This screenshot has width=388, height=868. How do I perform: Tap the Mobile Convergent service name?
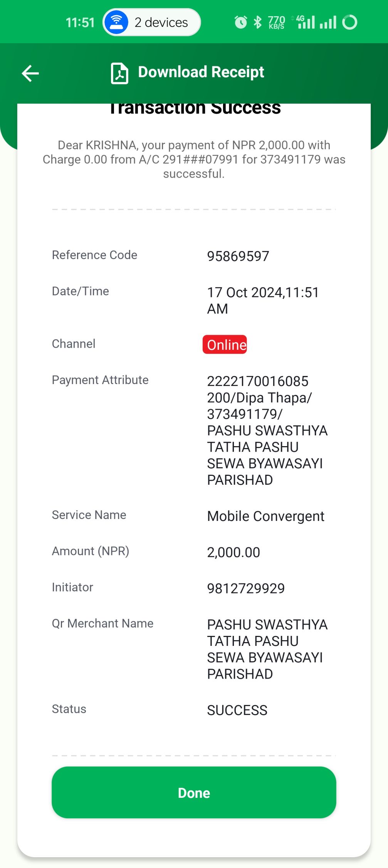(266, 516)
